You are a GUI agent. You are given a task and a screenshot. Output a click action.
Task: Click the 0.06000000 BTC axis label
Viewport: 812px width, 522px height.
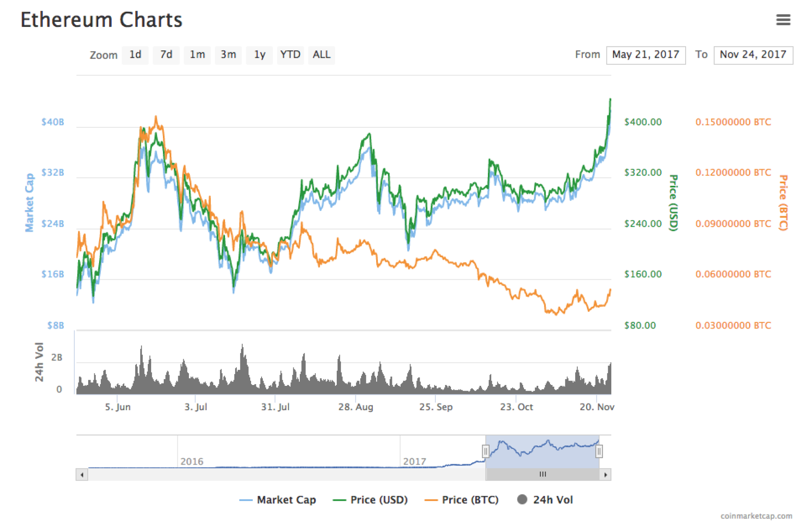coord(733,274)
